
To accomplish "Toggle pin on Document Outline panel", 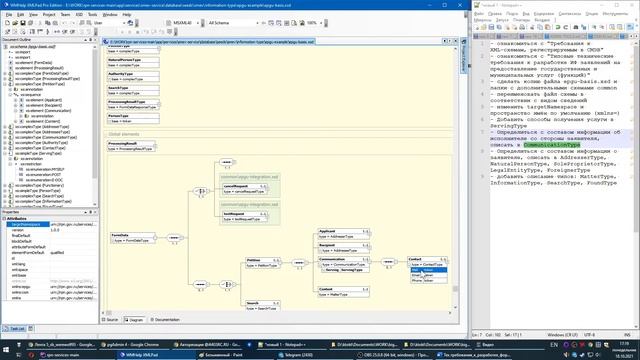I will (x=90, y=40).
